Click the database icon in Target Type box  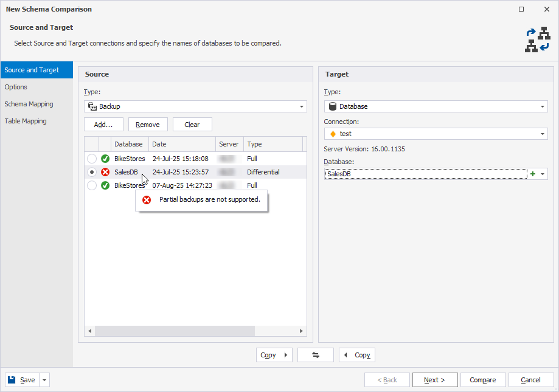[332, 105]
